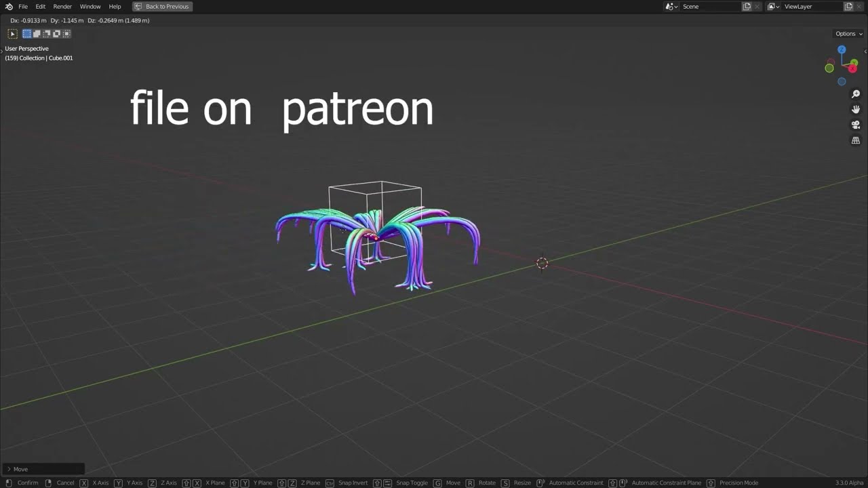
Task: Click the negative Z axis gizmo circle
Action: (x=842, y=82)
